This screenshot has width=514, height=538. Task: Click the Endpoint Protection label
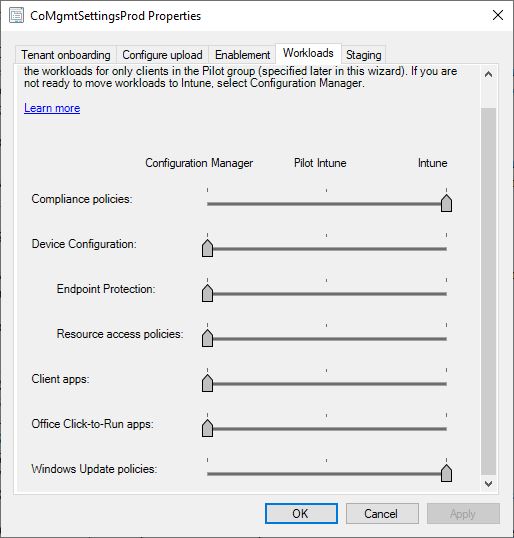tap(106, 289)
